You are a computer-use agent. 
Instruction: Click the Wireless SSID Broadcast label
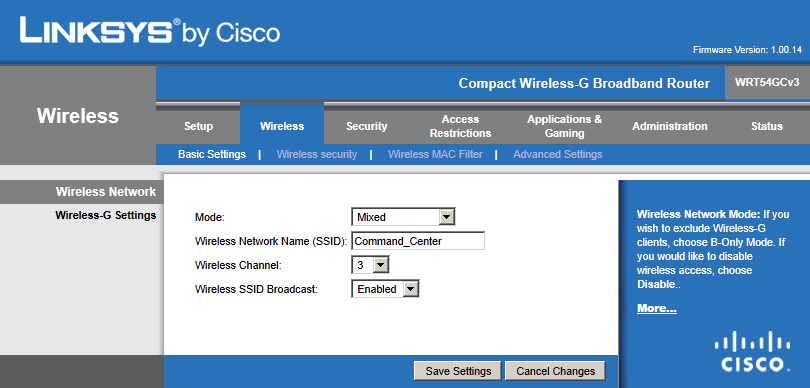click(x=256, y=289)
